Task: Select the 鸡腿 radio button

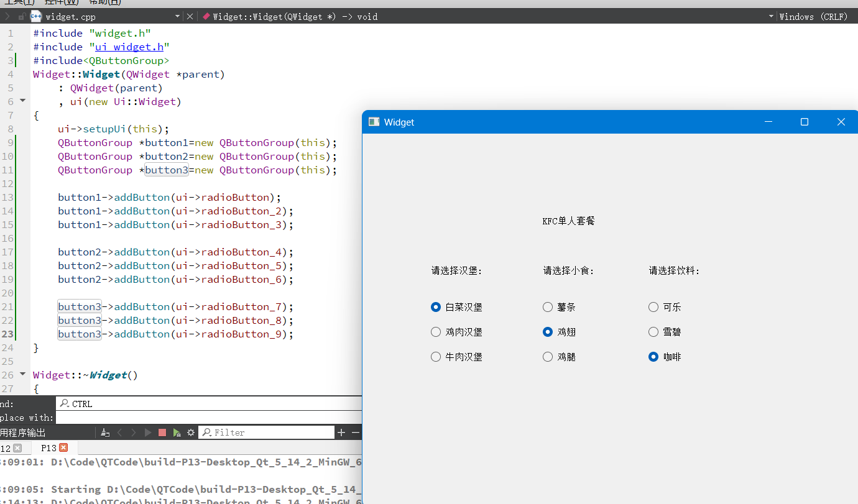Action: (559, 357)
